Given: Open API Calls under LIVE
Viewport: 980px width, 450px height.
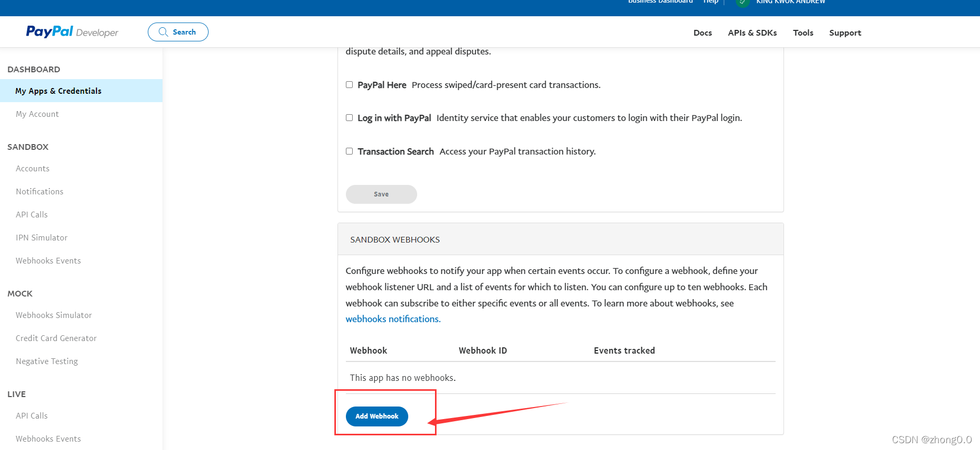Looking at the screenshot, I should click(x=31, y=415).
